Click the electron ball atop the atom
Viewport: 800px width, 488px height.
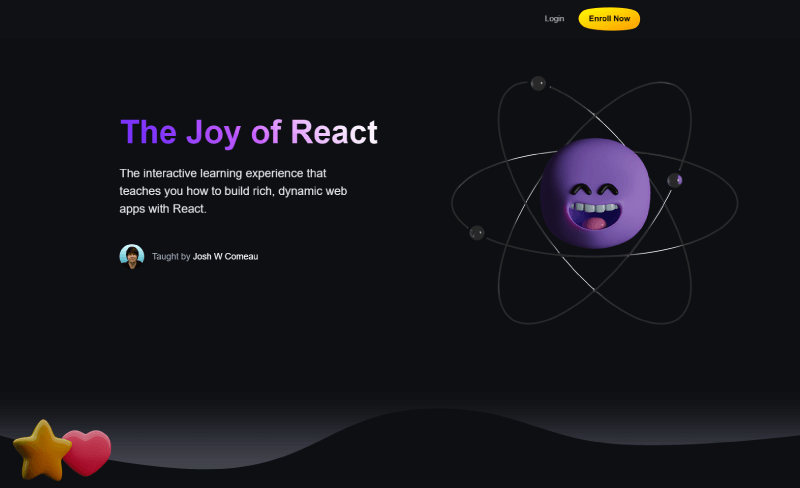(538, 83)
